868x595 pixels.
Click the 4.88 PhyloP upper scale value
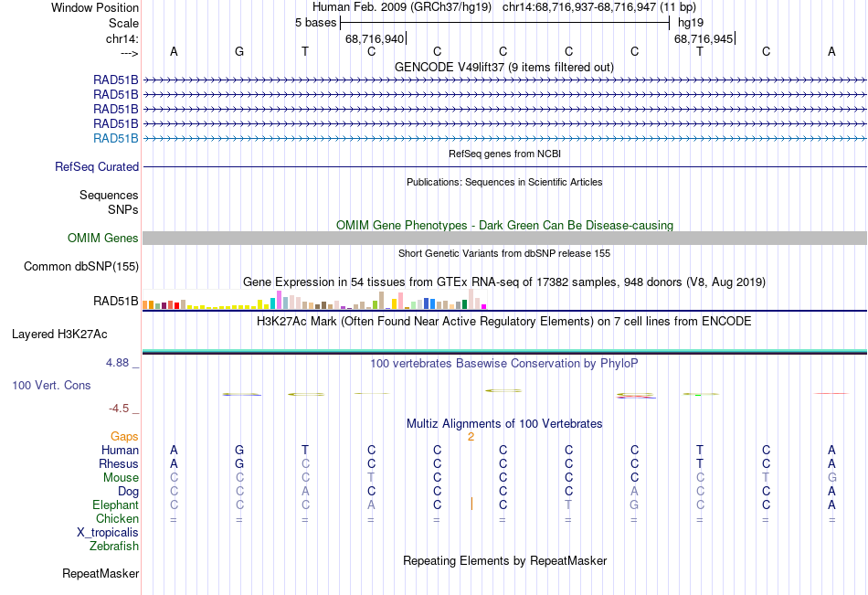point(117,363)
